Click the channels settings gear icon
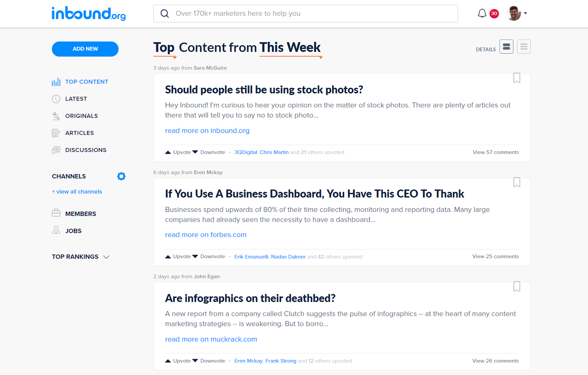Image resolution: width=588 pixels, height=375 pixels. tap(121, 176)
